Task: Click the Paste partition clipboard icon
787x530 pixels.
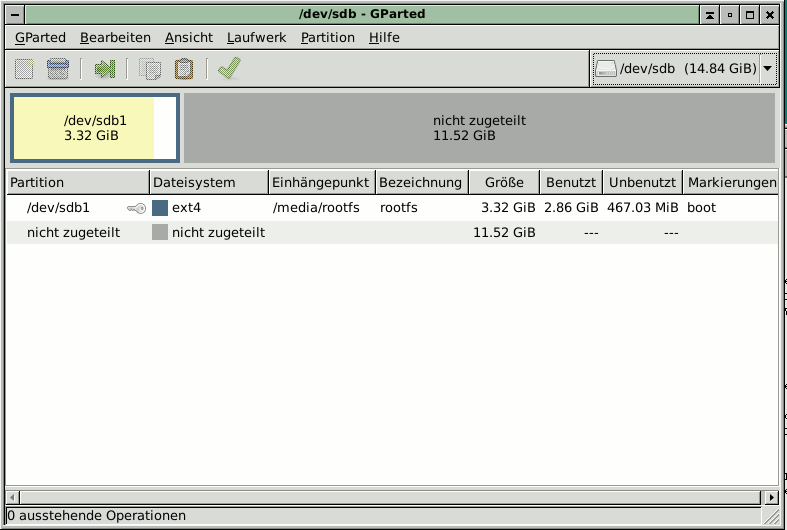Action: click(184, 69)
